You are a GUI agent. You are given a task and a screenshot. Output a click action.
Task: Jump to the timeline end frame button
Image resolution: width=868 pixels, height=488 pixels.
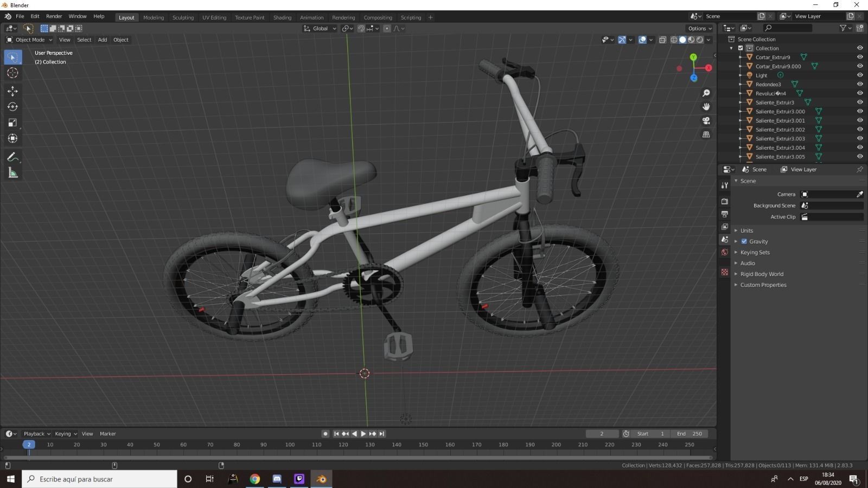[x=382, y=434]
